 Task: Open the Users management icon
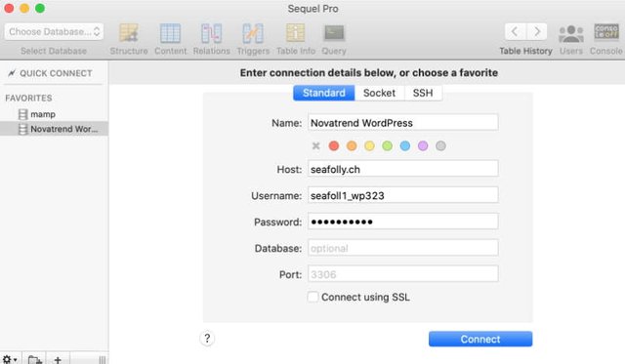(570, 33)
